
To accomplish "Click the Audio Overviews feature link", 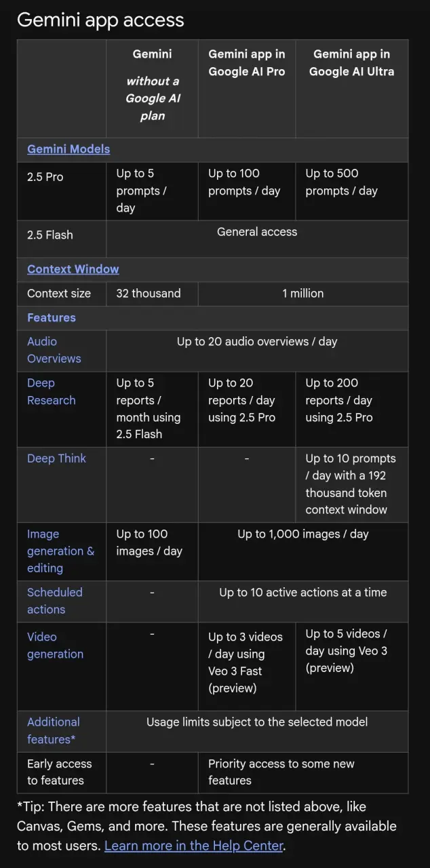I will (54, 350).
